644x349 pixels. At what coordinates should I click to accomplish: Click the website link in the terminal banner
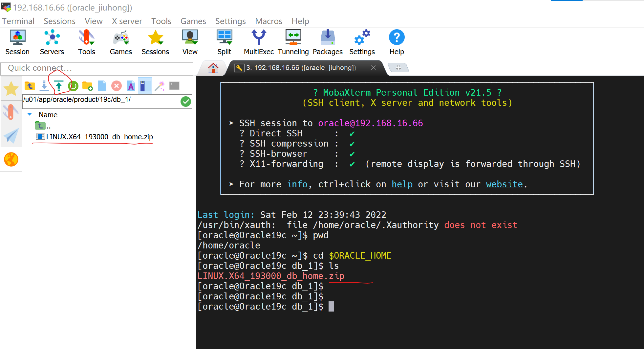[x=504, y=184]
